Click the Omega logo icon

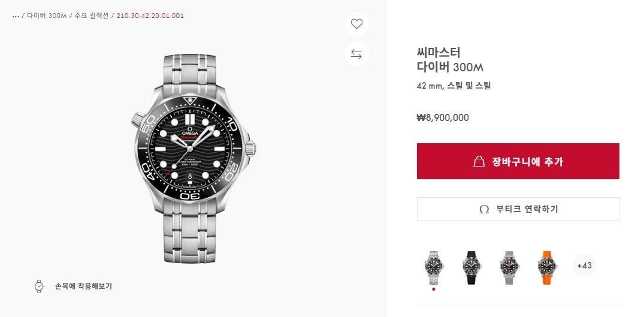484,209
